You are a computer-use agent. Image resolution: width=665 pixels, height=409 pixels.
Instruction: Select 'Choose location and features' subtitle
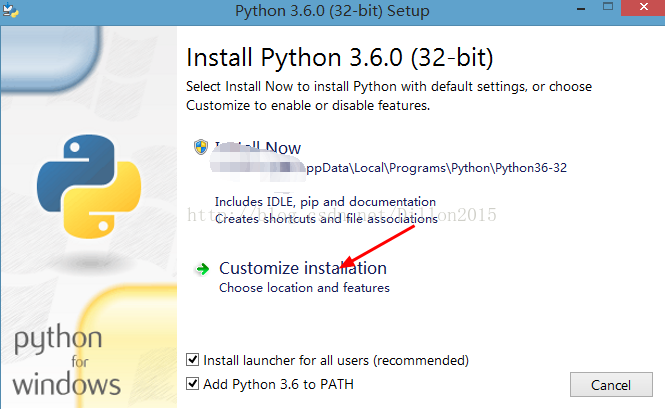[304, 288]
